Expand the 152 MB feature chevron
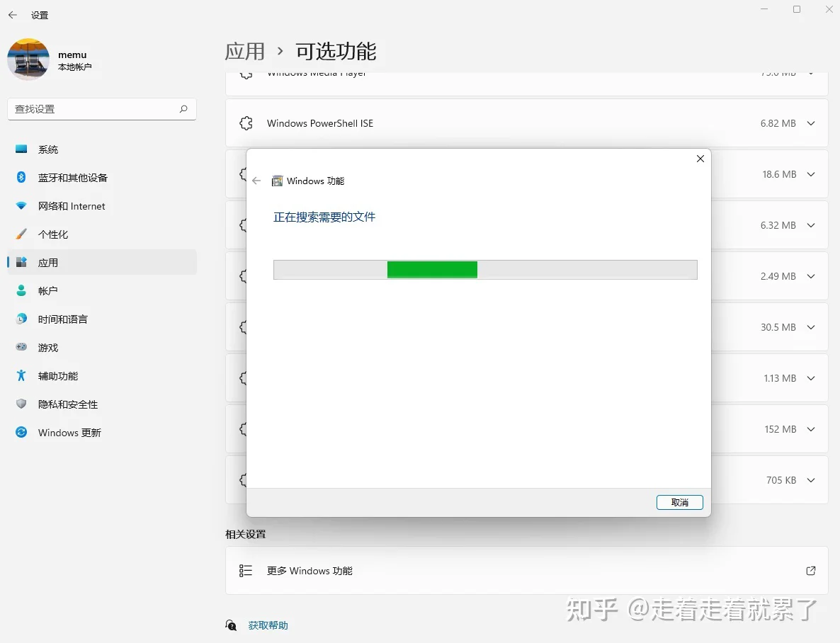 click(811, 429)
